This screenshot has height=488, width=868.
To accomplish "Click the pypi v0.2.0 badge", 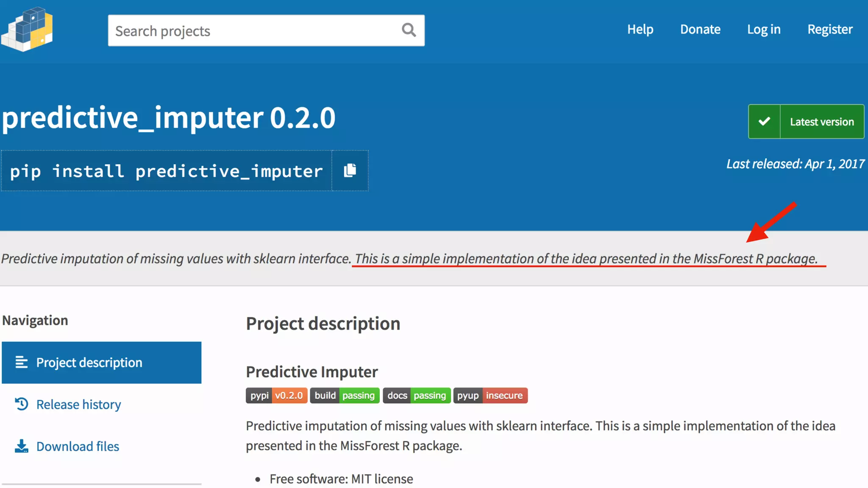I will (x=276, y=395).
